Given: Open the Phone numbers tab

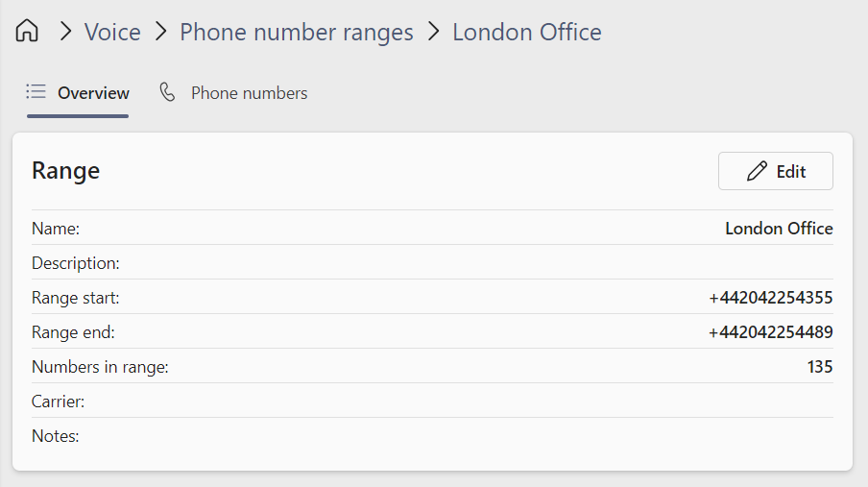Looking at the screenshot, I should point(249,93).
